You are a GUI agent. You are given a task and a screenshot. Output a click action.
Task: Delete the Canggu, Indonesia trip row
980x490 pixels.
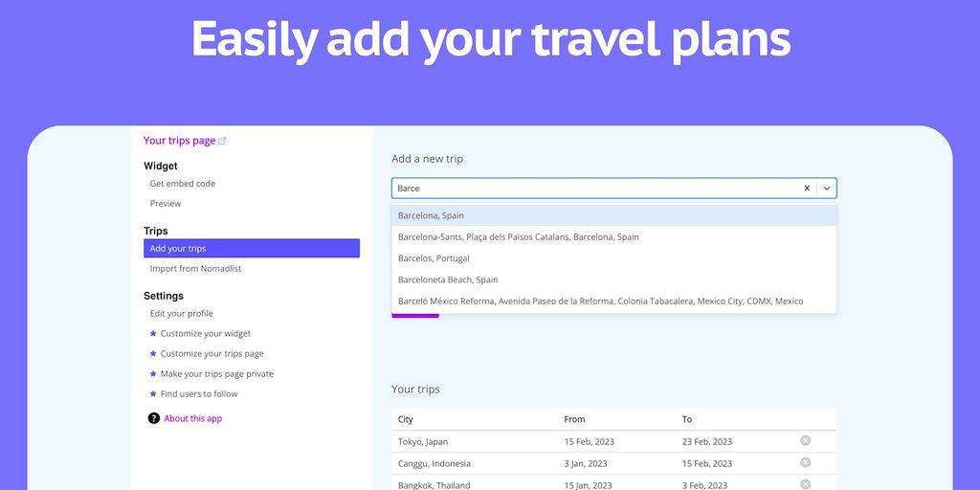(805, 462)
